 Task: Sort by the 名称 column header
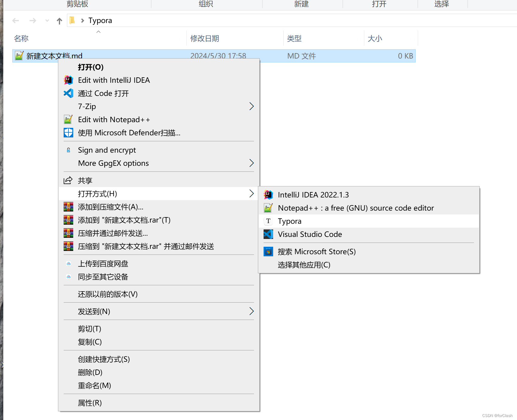click(x=99, y=38)
